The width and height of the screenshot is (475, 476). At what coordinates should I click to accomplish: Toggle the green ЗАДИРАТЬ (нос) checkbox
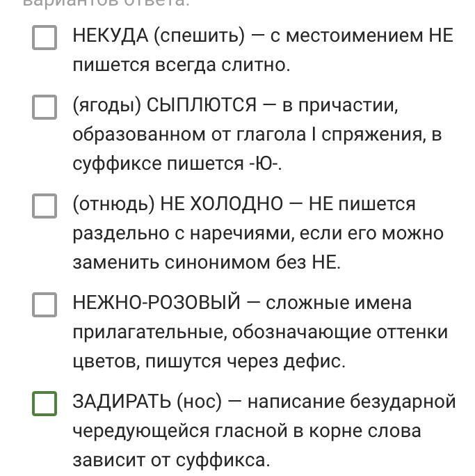click(x=45, y=403)
